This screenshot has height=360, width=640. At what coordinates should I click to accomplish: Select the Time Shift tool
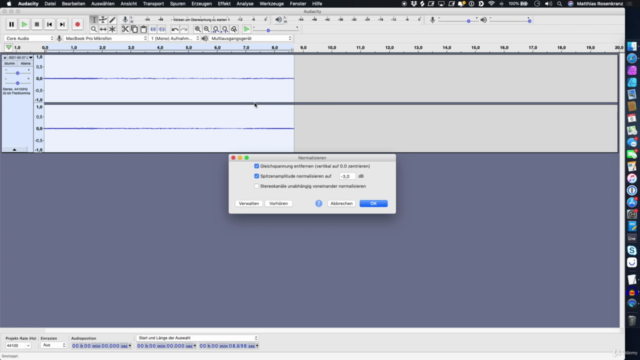[103, 29]
